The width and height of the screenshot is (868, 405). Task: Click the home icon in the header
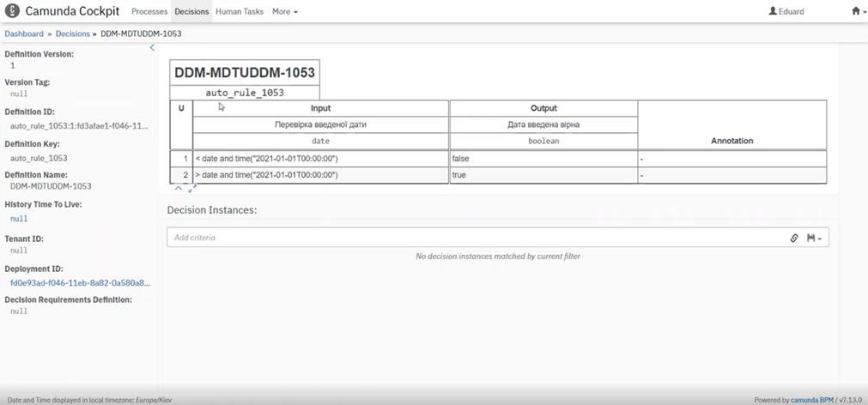(856, 11)
